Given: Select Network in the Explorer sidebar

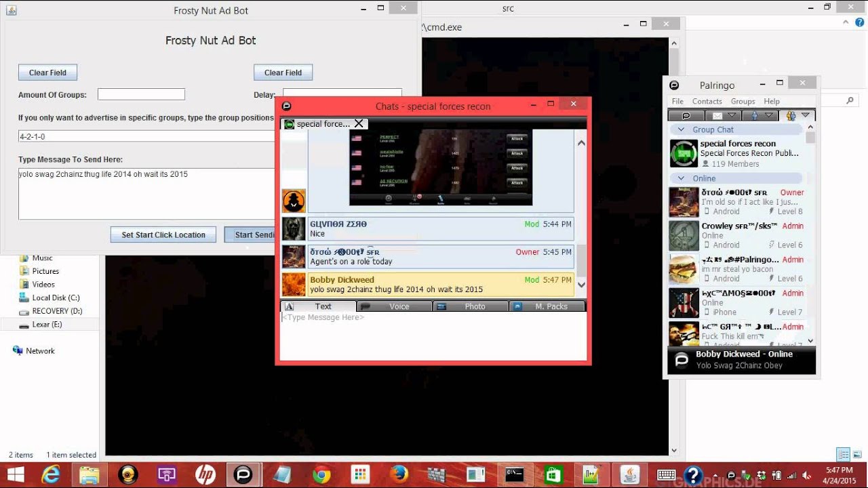Looking at the screenshot, I should click(40, 351).
